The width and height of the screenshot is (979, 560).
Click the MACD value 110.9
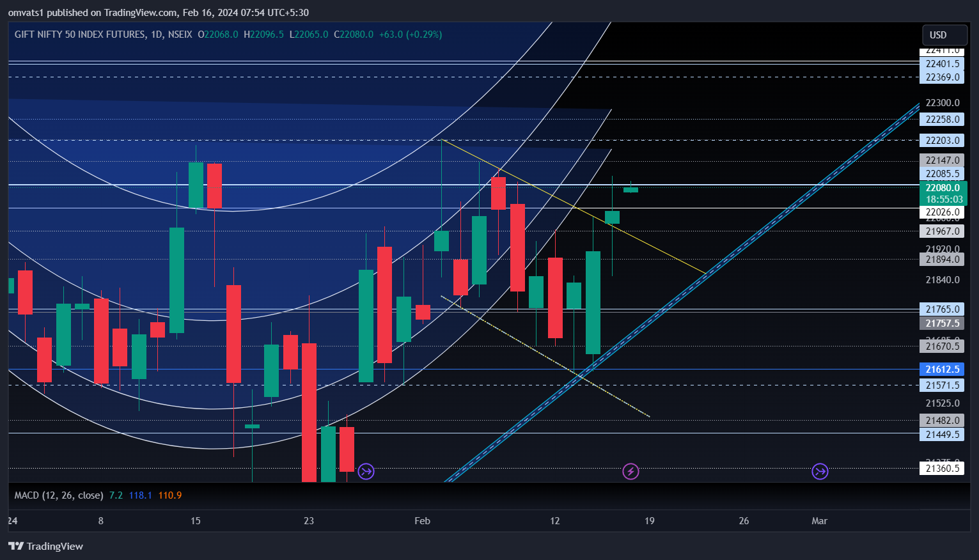point(170,495)
